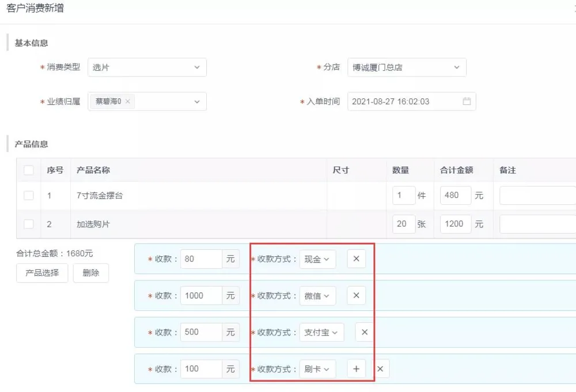Add a new payment row with plus button
Viewport: 576px width, 392px height.
pos(356,369)
